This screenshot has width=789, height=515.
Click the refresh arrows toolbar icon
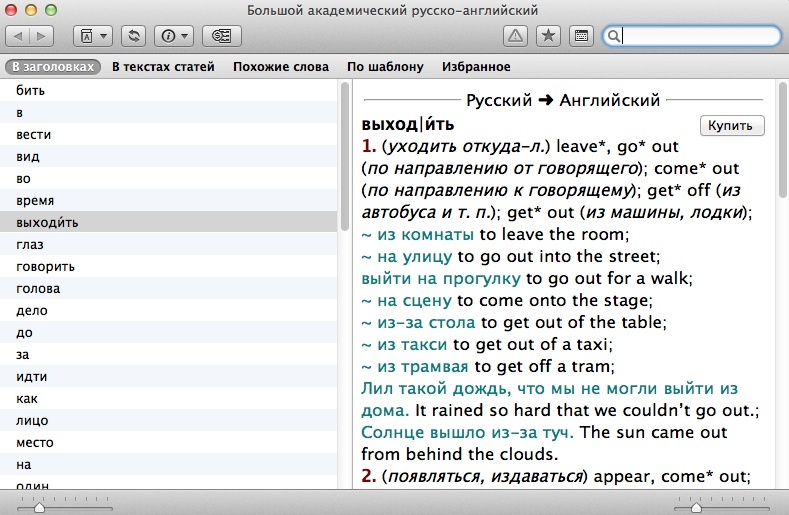[134, 36]
